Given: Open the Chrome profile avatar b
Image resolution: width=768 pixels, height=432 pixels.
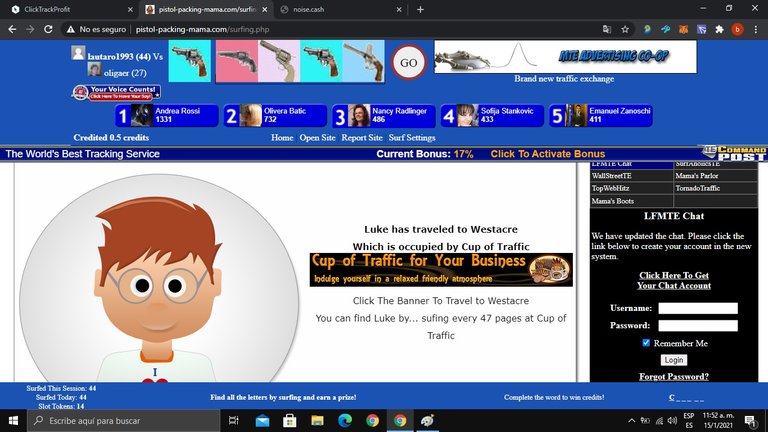Looking at the screenshot, I should 737,29.
